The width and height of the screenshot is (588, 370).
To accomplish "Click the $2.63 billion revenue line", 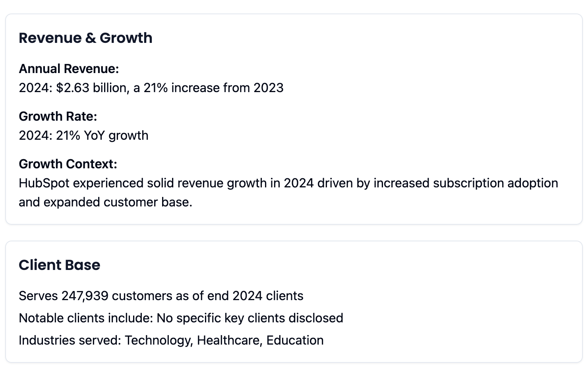I will pos(151,88).
